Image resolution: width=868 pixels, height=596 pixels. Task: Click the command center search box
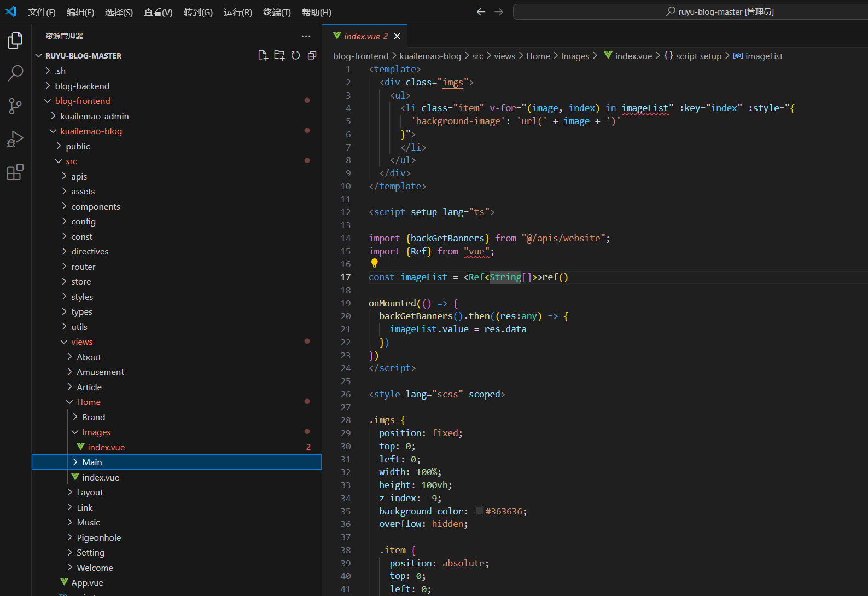(690, 11)
